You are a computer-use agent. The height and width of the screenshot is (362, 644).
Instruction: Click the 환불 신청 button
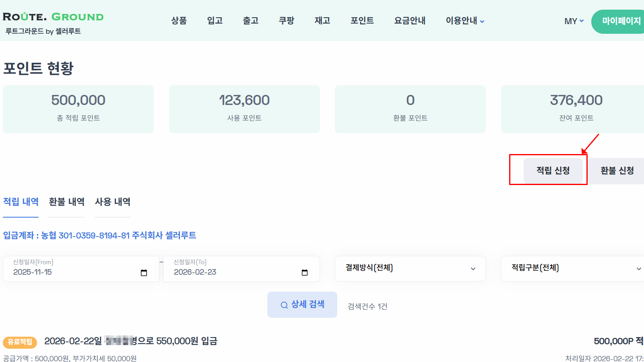coord(617,171)
